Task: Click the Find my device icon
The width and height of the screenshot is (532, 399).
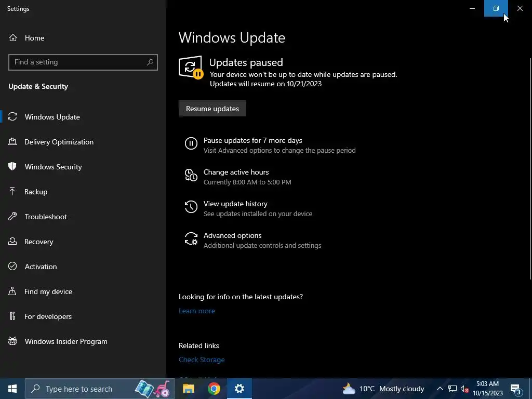Action: pos(12,291)
